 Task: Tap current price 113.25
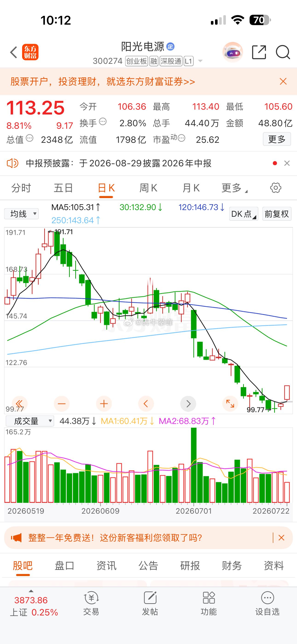[x=35, y=108]
